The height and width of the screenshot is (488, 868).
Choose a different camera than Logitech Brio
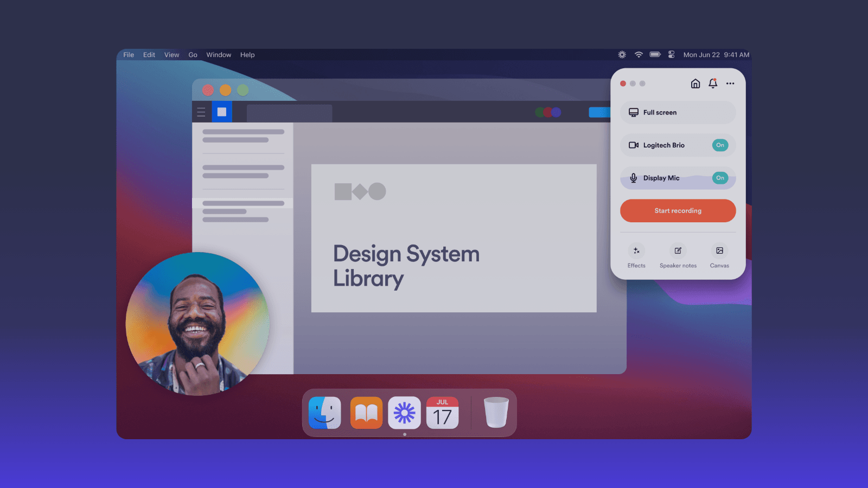click(x=663, y=145)
